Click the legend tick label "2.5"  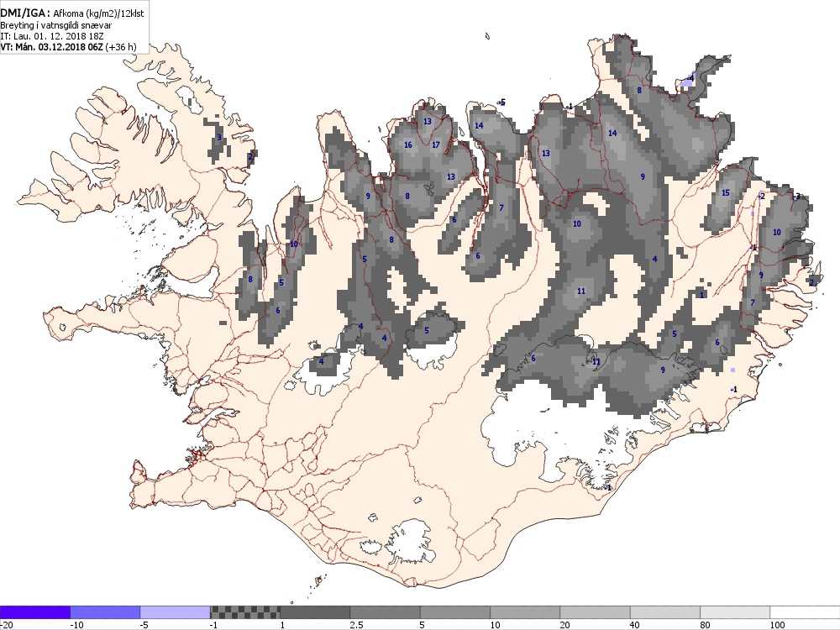tap(356, 625)
